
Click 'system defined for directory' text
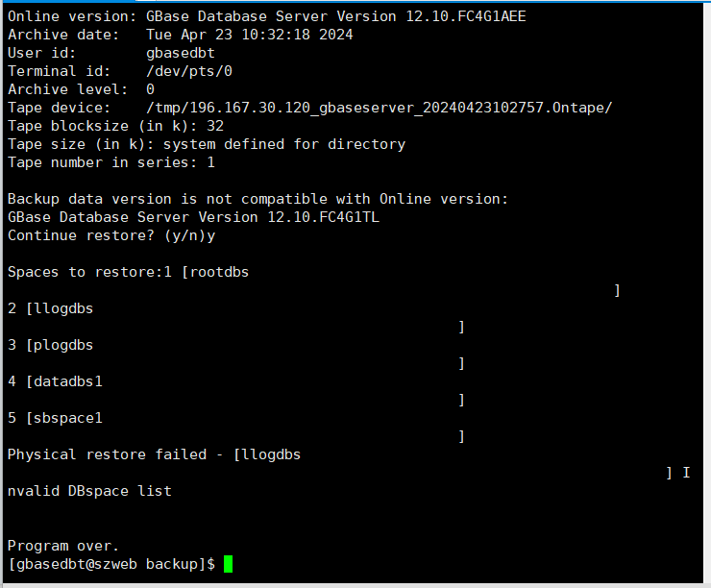pyautogui.click(x=284, y=144)
